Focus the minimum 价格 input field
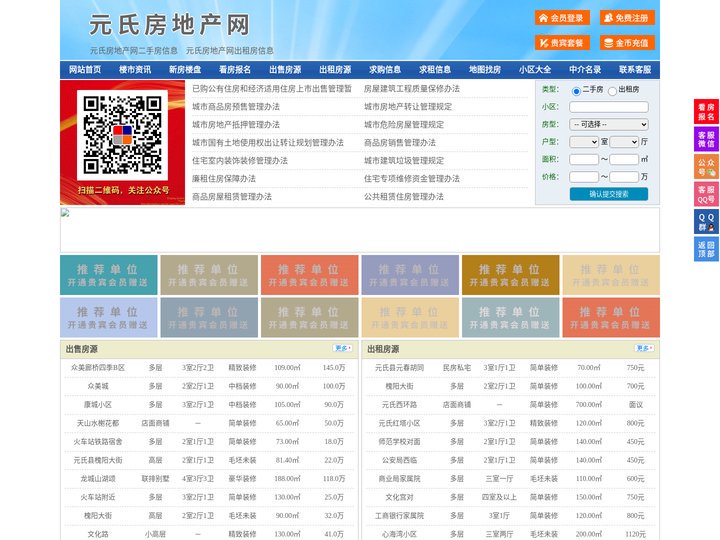Image resolution: width=720 pixels, height=540 pixels. click(x=584, y=177)
